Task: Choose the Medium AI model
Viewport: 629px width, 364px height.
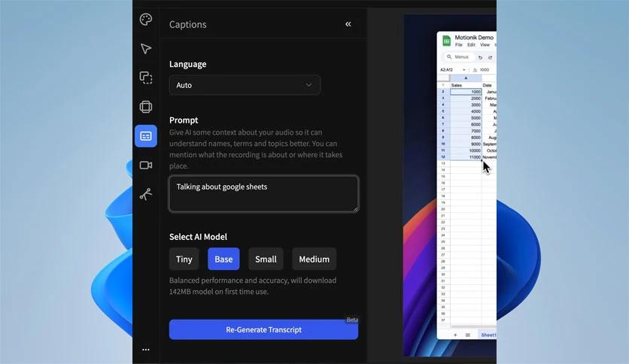Action: (314, 259)
